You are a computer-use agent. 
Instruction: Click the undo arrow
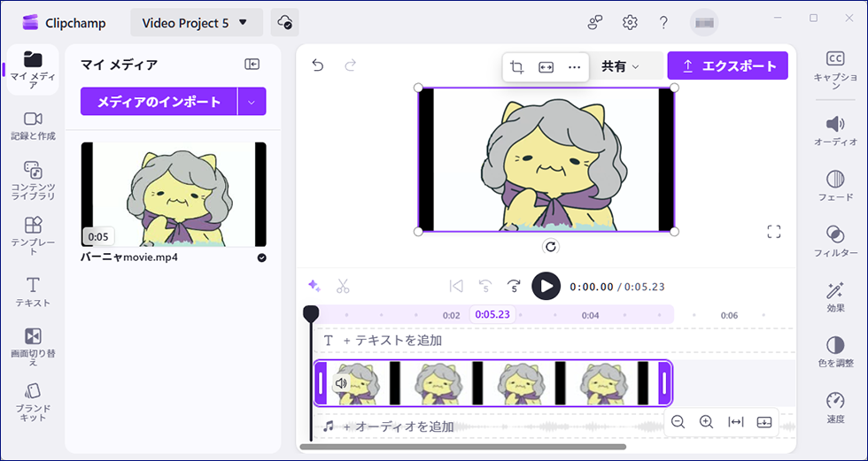click(x=318, y=65)
